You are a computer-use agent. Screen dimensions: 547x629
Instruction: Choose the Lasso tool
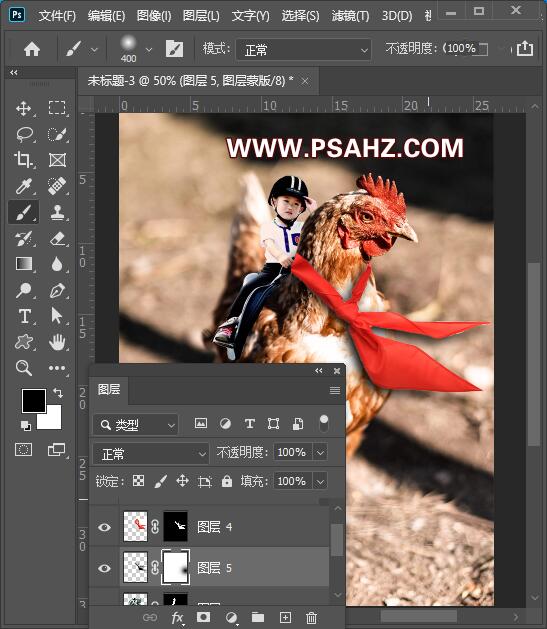tap(24, 134)
